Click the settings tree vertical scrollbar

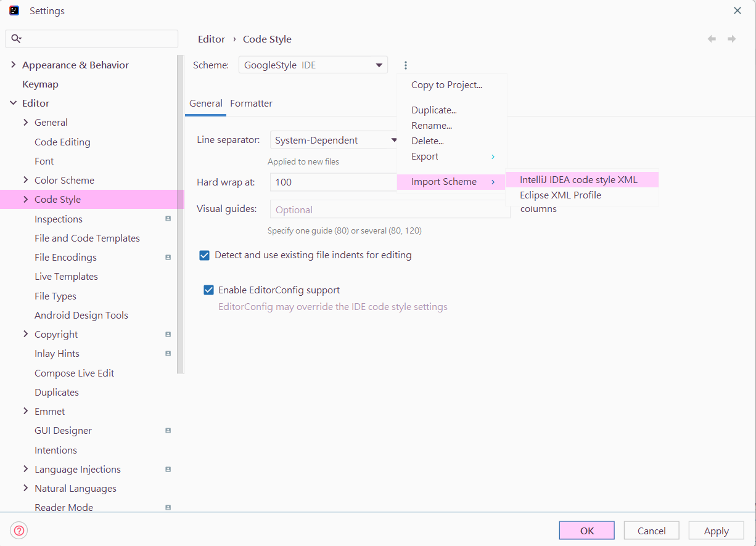coord(181,216)
